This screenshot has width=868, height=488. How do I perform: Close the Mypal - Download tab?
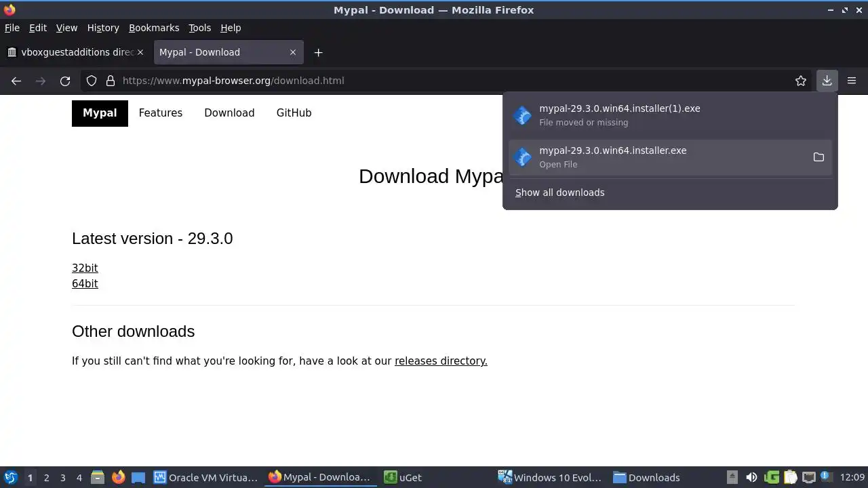293,52
